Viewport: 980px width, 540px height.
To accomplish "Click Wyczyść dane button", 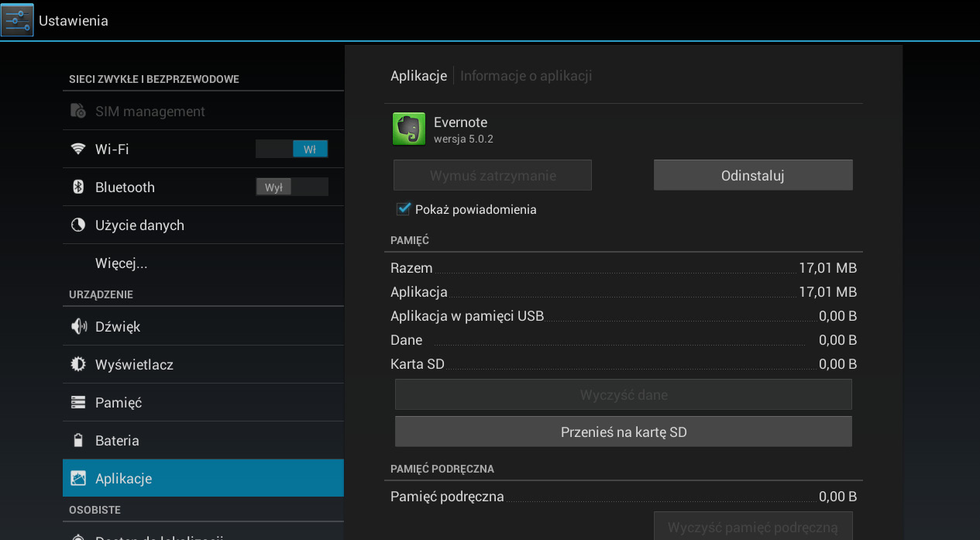I will click(624, 394).
